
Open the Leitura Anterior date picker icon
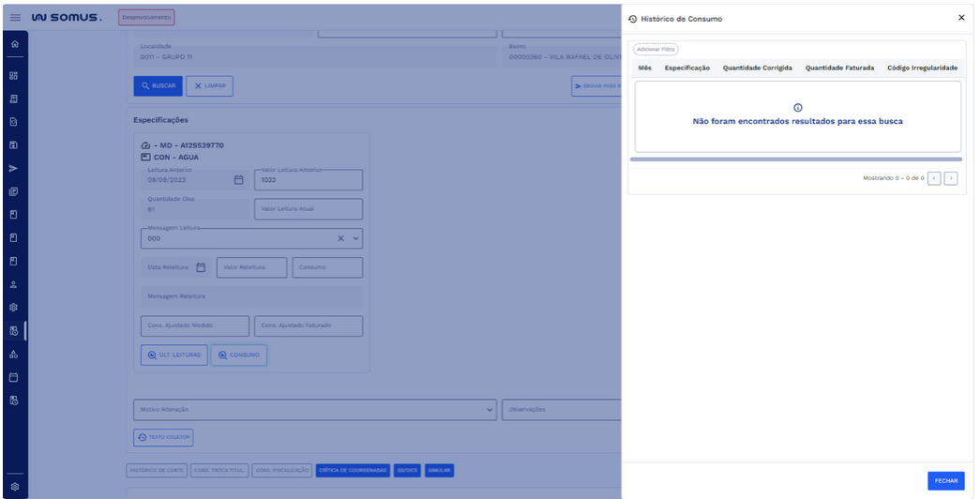[238, 180]
